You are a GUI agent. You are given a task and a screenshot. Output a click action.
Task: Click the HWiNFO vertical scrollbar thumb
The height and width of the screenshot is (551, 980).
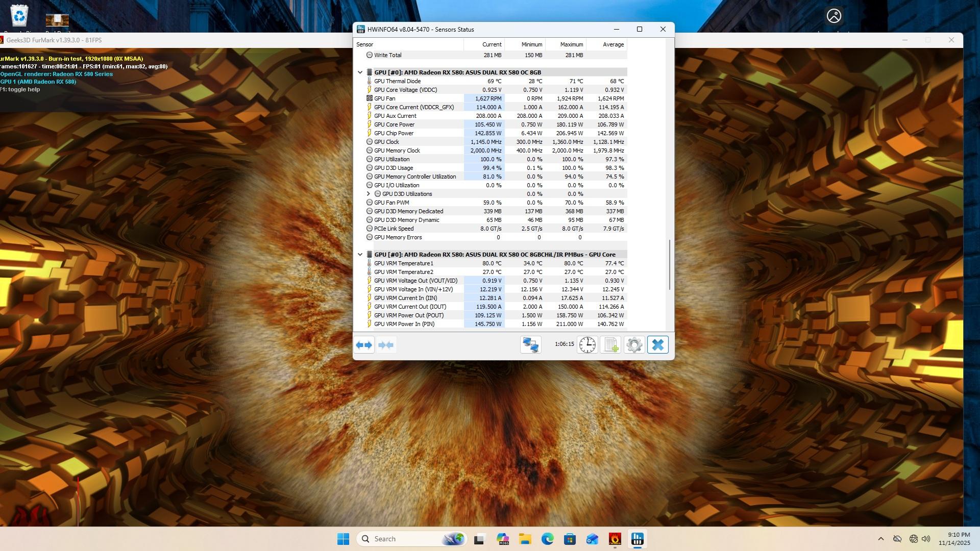click(x=670, y=265)
